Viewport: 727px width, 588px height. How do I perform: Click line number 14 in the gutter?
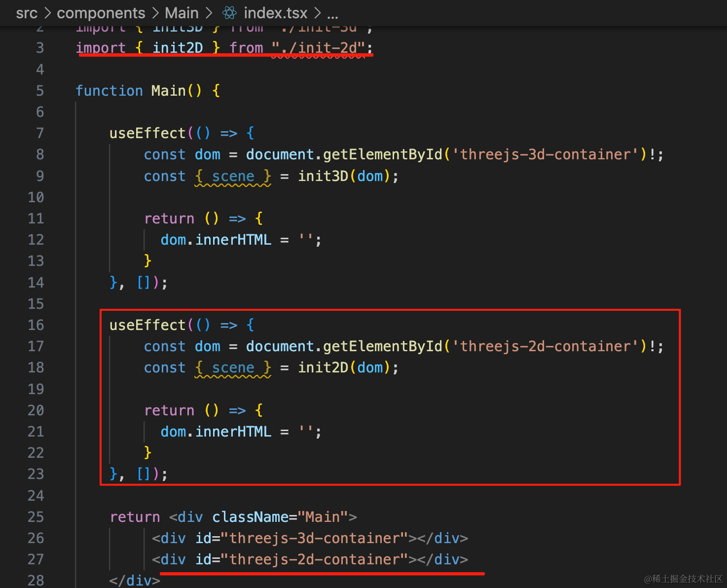point(36,283)
